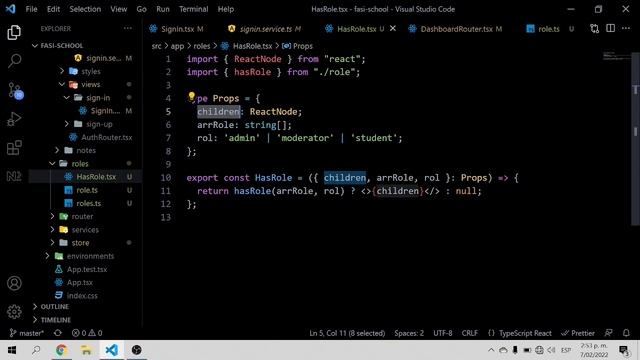Click the Ln 5, Col 11 status

(x=347, y=333)
